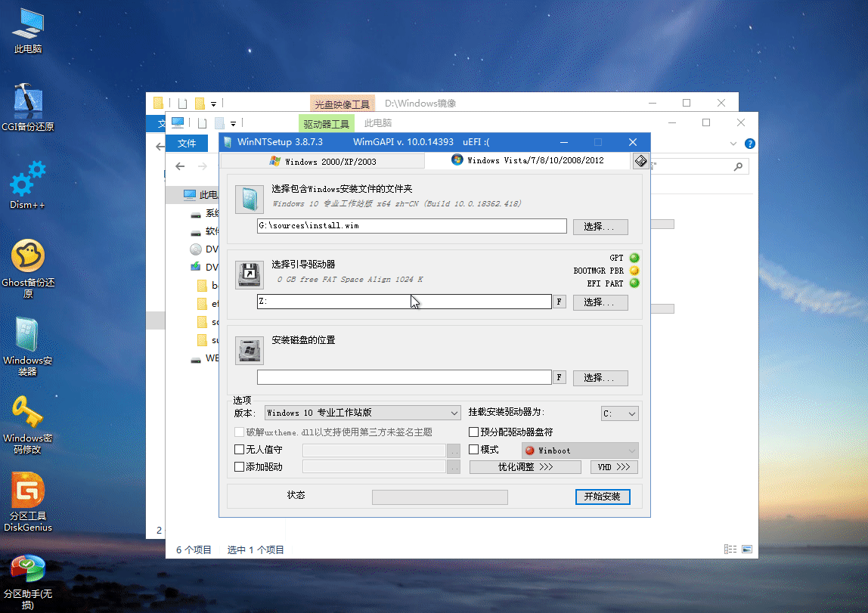Image resolution: width=868 pixels, height=613 pixels.
Task: Open the 此电脑 desktop icon
Action: (x=28, y=31)
